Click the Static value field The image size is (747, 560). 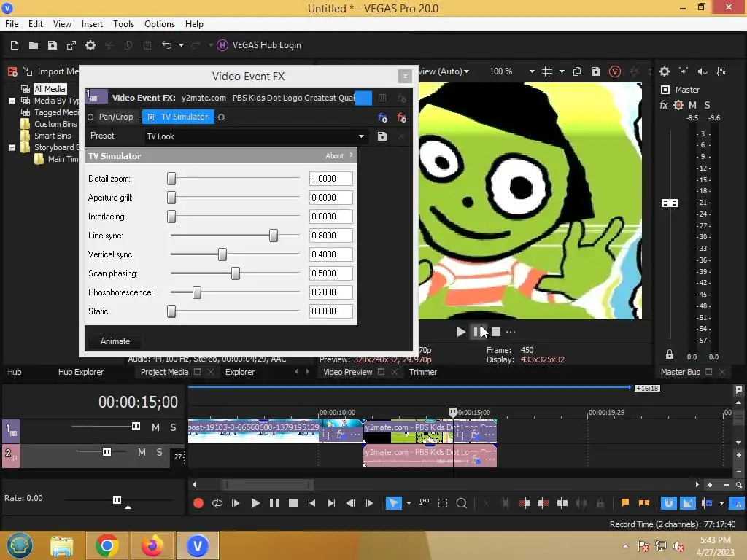click(x=330, y=311)
